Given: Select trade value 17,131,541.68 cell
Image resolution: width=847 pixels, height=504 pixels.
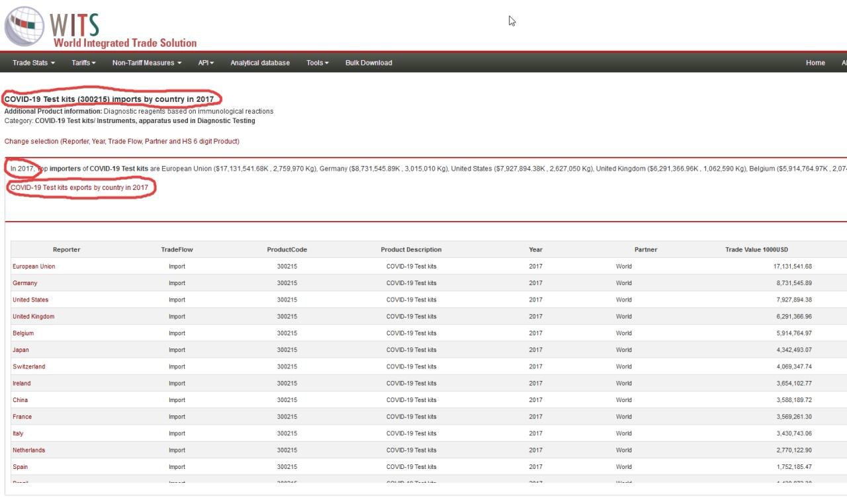Looking at the screenshot, I should click(x=792, y=267).
